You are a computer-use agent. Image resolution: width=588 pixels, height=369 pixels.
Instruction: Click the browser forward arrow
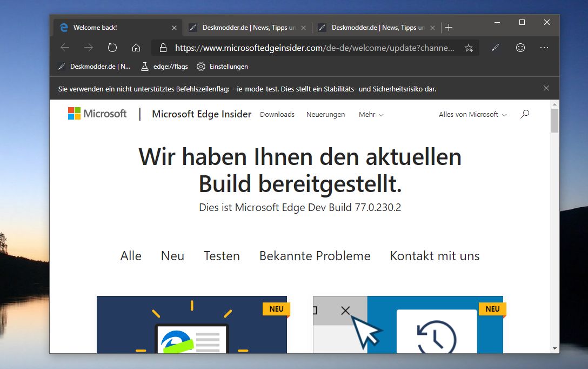tap(89, 48)
